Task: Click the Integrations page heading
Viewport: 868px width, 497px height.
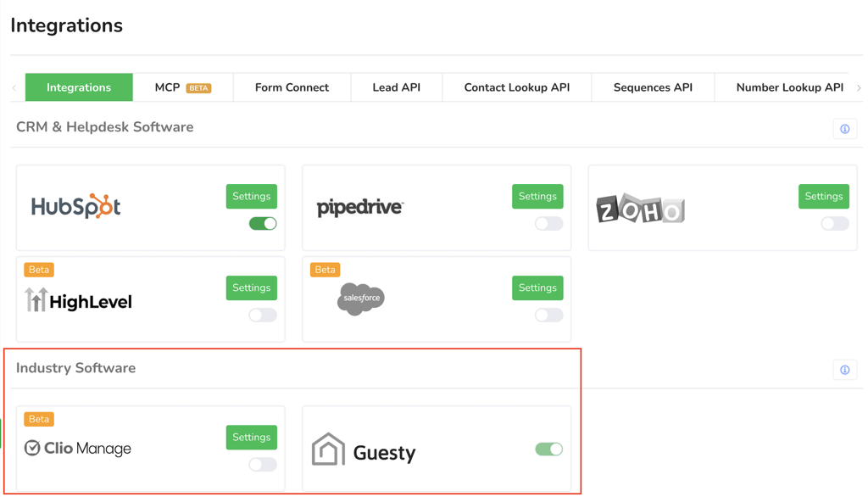Action: tap(66, 25)
